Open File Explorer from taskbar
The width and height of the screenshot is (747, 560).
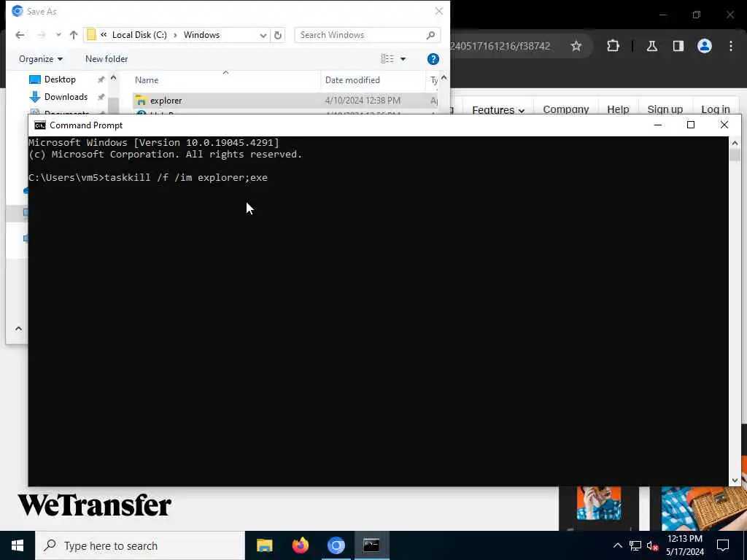click(x=264, y=545)
